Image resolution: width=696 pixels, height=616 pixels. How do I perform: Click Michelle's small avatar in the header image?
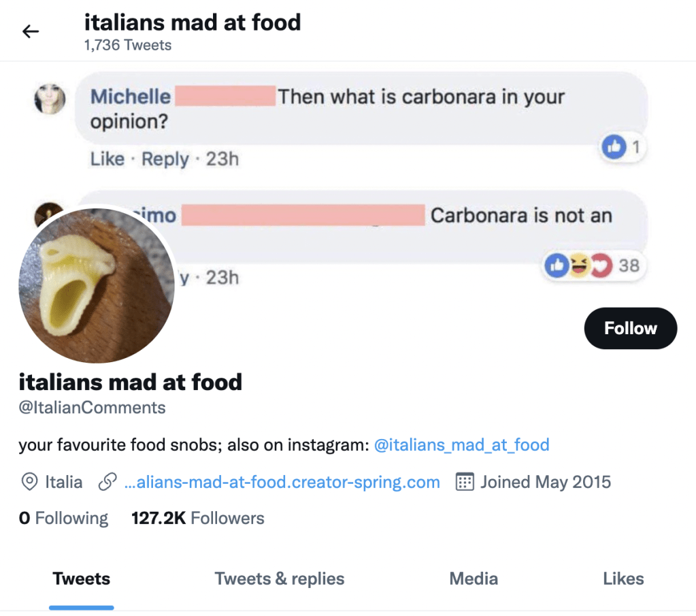[x=50, y=100]
